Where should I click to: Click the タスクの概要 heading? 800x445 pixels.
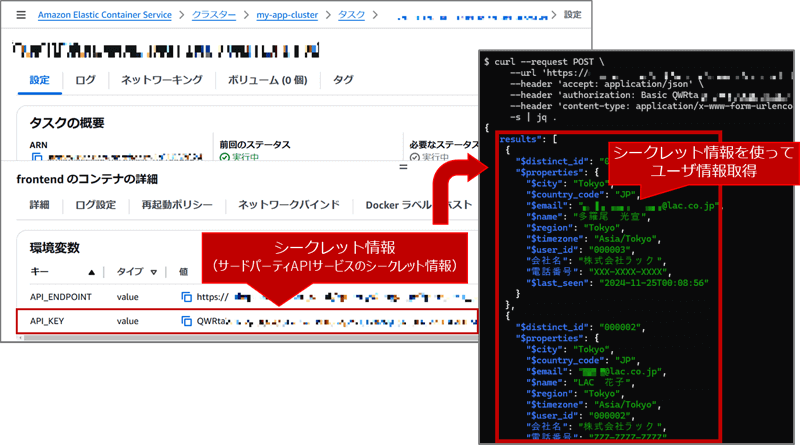click(67, 123)
